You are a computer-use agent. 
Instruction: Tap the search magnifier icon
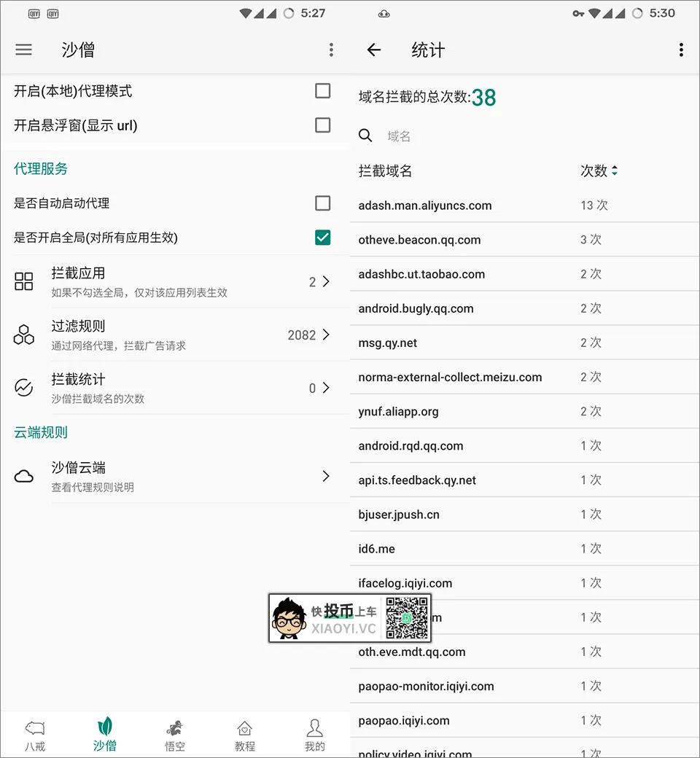pyautogui.click(x=365, y=136)
